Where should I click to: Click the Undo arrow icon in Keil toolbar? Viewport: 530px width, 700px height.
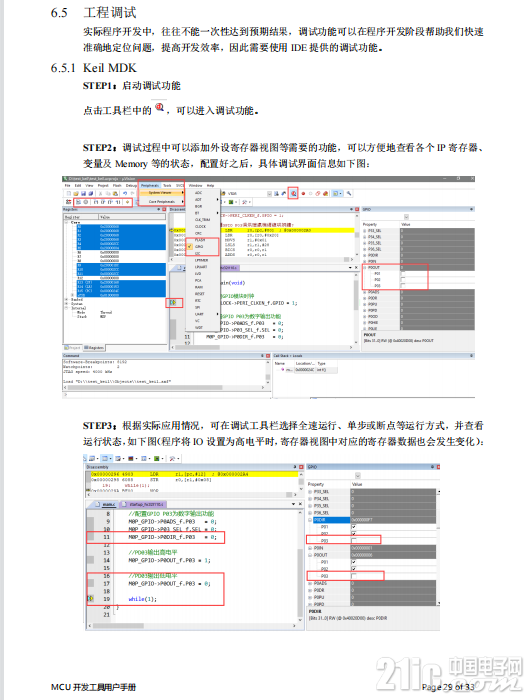[x=125, y=194]
